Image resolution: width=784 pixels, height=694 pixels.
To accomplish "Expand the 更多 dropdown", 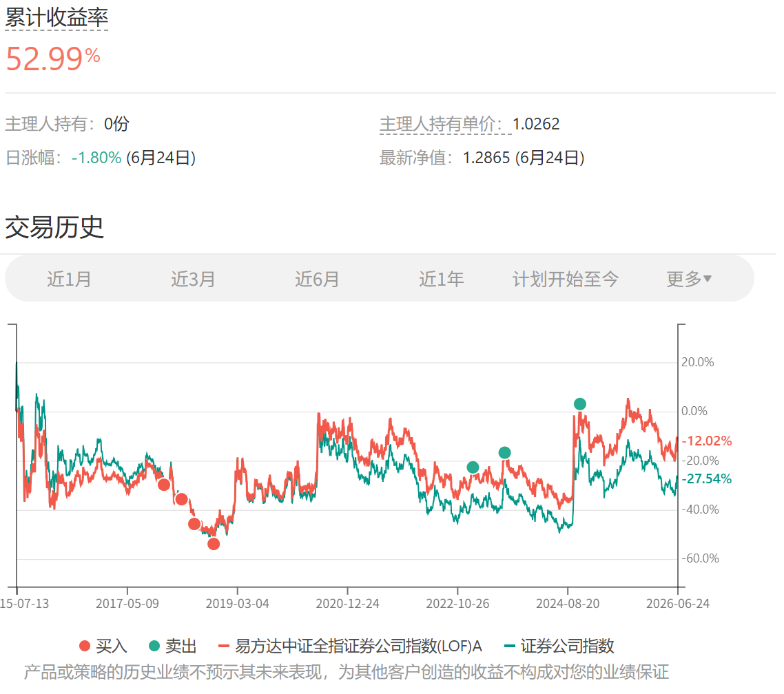I will (688, 279).
